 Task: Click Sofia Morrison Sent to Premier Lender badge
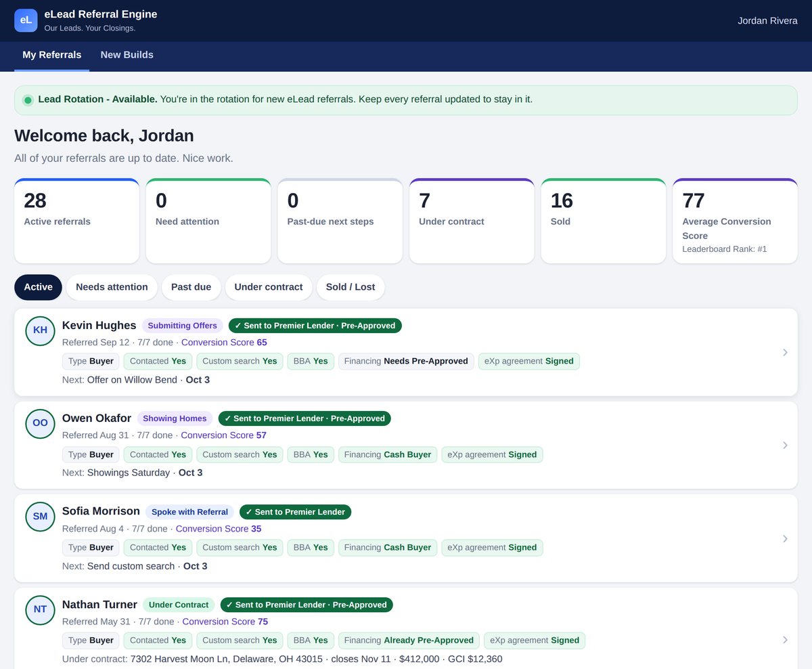coord(295,512)
